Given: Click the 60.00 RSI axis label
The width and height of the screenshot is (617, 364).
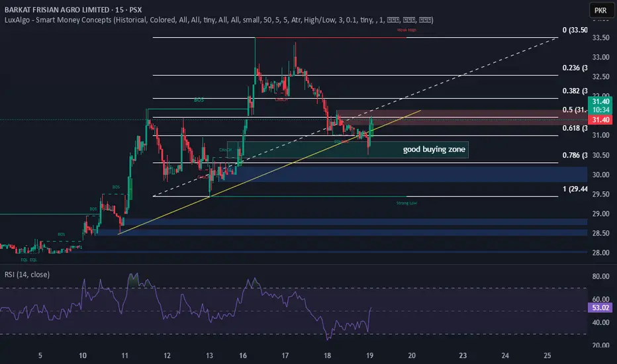Looking at the screenshot, I should (x=601, y=299).
